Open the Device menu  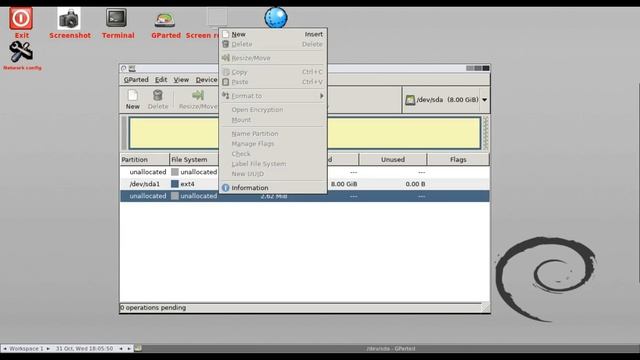(206, 80)
